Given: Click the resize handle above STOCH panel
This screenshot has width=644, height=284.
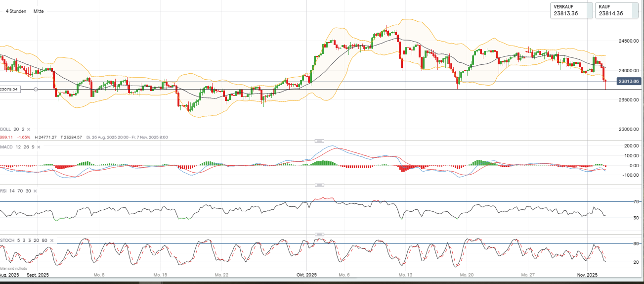Looking at the screenshot, I should coord(319,234).
